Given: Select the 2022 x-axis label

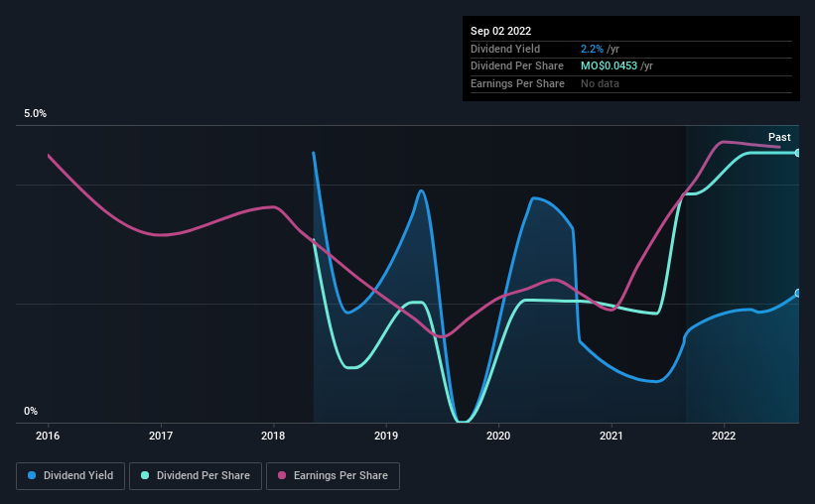Looking at the screenshot, I should pyautogui.click(x=724, y=436).
